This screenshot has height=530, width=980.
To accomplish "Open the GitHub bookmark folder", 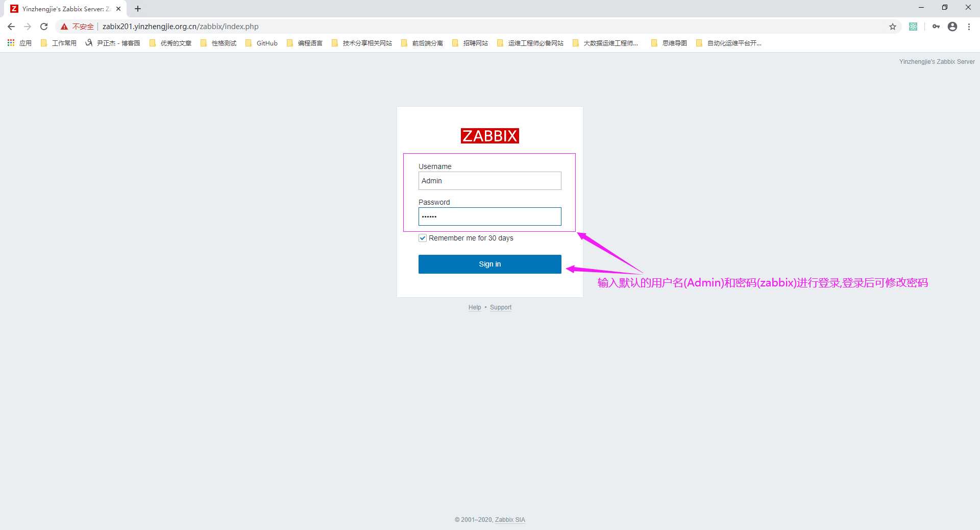I will pyautogui.click(x=261, y=43).
